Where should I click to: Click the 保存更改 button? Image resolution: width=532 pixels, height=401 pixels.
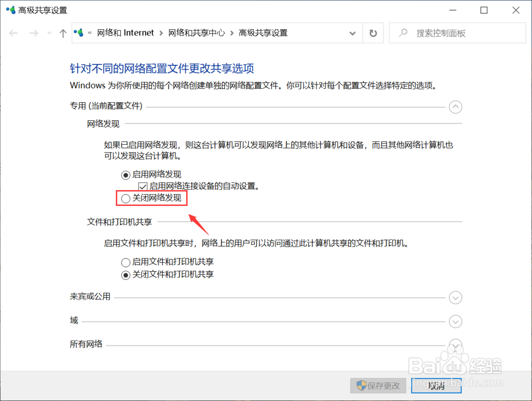tap(378, 386)
